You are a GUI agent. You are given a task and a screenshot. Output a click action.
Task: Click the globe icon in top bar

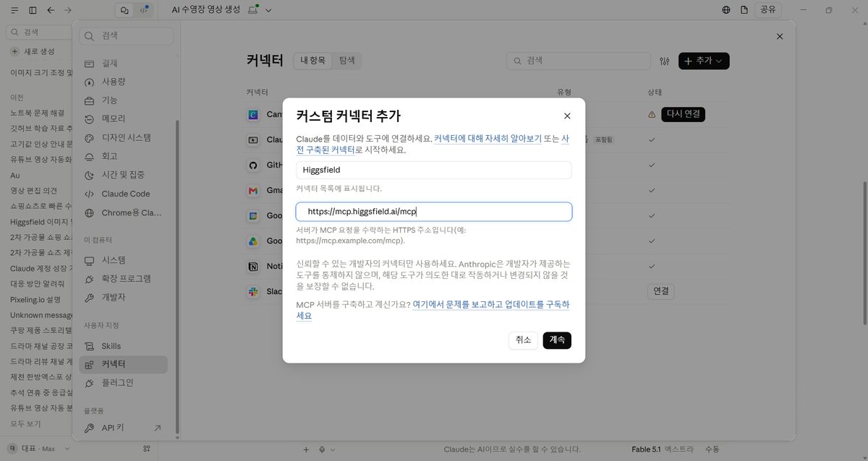click(x=726, y=10)
